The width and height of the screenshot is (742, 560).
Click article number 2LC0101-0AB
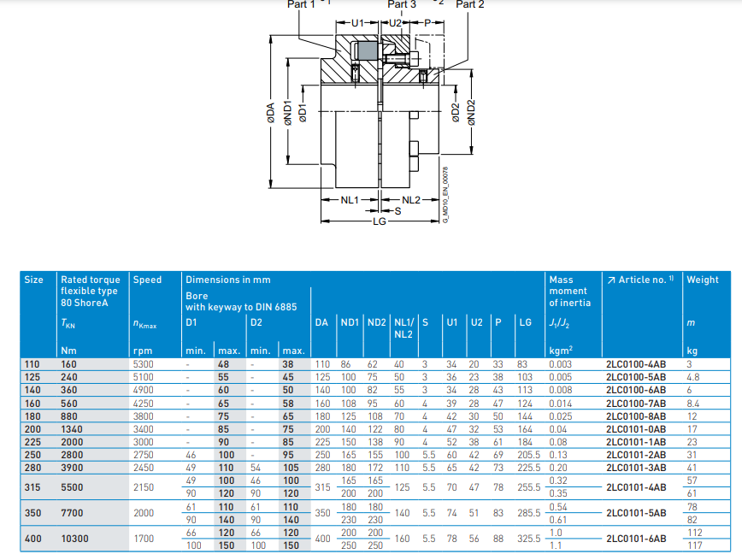click(x=635, y=429)
